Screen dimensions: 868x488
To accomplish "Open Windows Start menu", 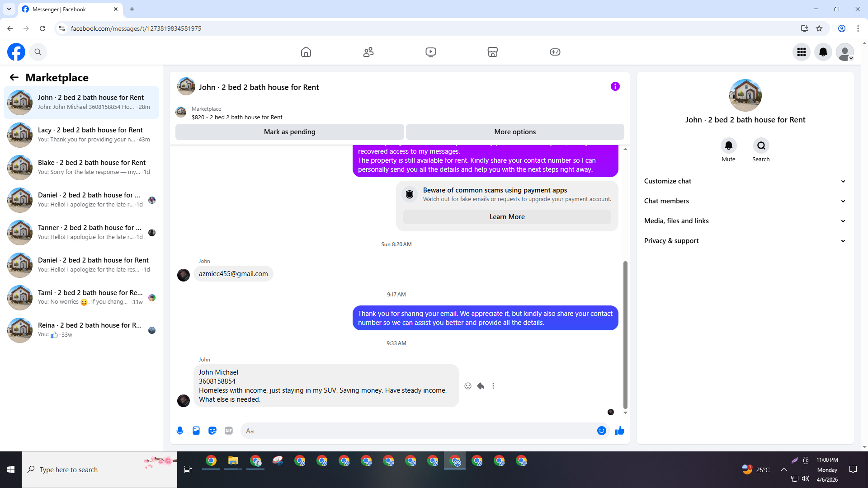I will 11,469.
